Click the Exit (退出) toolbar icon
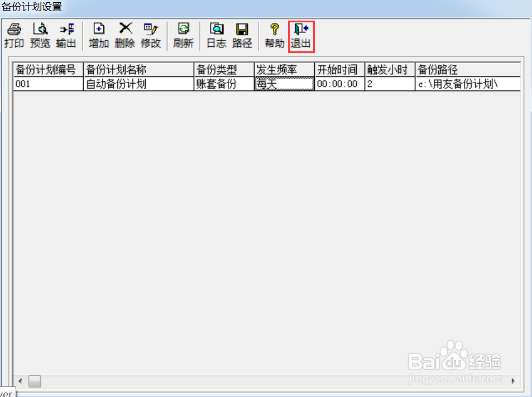This screenshot has width=532, height=397. 301,36
